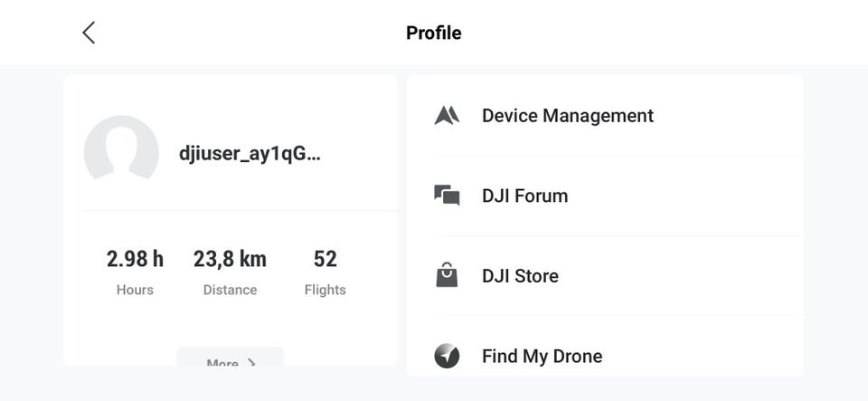Click the Find My Drone compass icon
868x401 pixels.
(447, 356)
